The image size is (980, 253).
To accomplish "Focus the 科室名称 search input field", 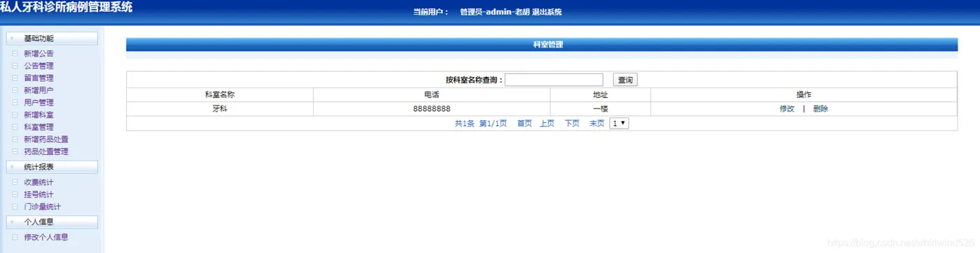I will (x=554, y=80).
